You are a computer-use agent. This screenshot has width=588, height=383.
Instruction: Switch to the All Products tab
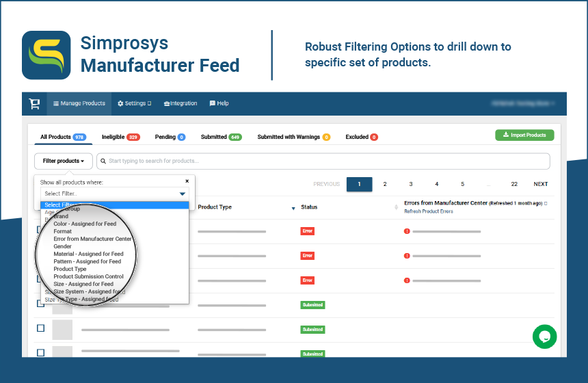[63, 137]
